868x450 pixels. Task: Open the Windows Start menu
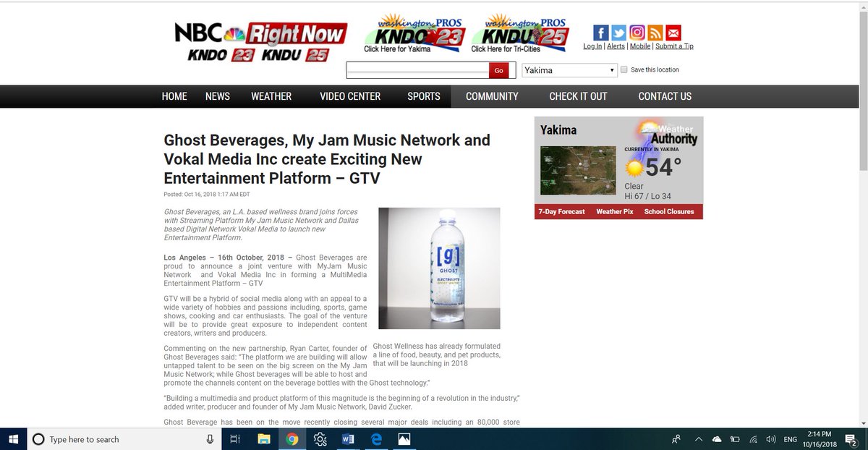point(14,439)
